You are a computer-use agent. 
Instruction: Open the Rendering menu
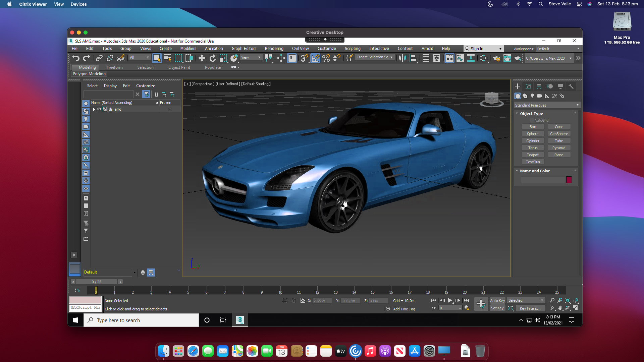click(274, 49)
